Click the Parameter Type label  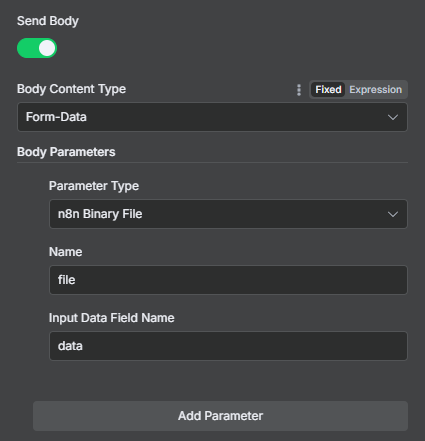(94, 186)
